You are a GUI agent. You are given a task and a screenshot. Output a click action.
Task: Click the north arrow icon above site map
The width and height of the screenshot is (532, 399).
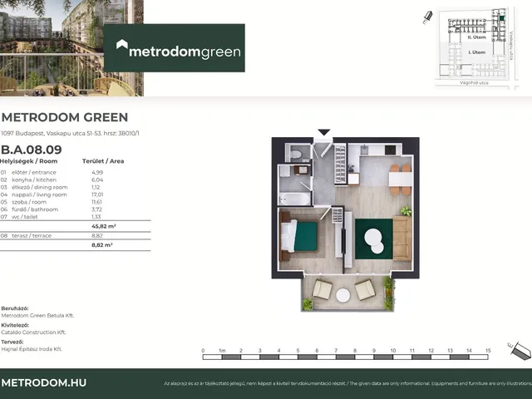(427, 17)
